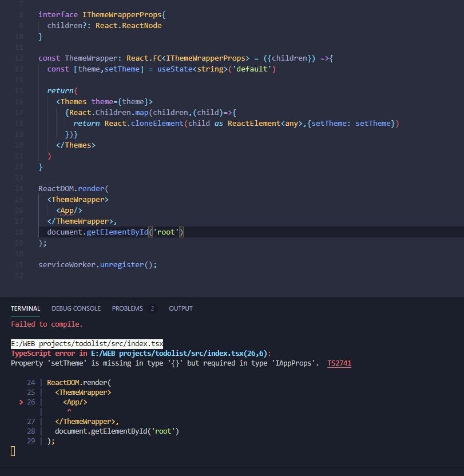
Task: Click '<Themes theme={theme}>' opening tag
Action: coord(104,102)
